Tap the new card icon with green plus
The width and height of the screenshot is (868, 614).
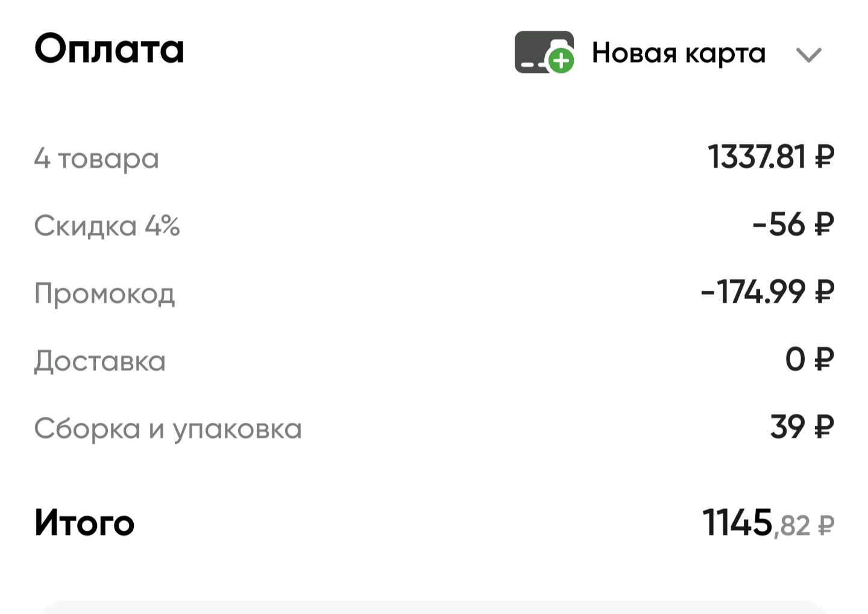click(544, 52)
